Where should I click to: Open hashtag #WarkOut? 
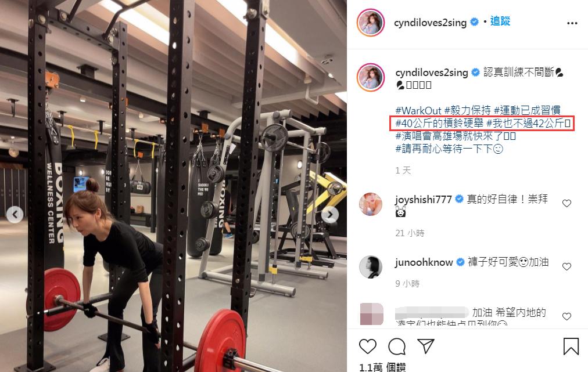418,110
